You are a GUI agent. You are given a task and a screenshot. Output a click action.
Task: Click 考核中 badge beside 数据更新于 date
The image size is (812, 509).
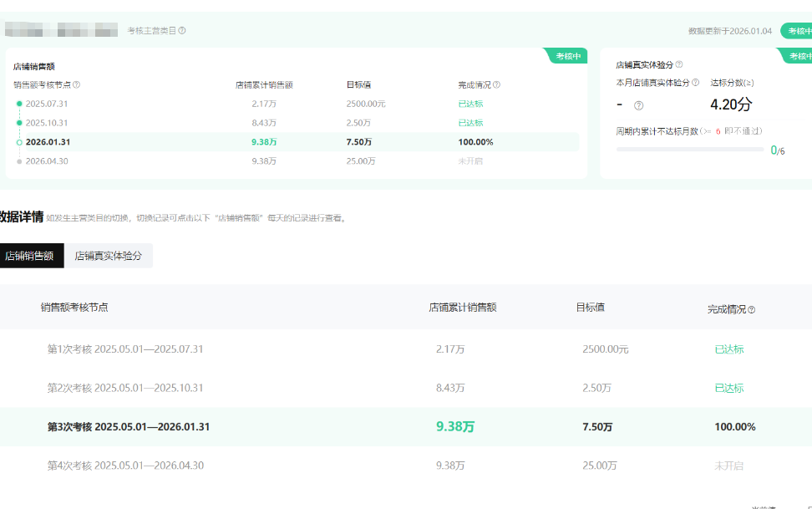(x=797, y=31)
